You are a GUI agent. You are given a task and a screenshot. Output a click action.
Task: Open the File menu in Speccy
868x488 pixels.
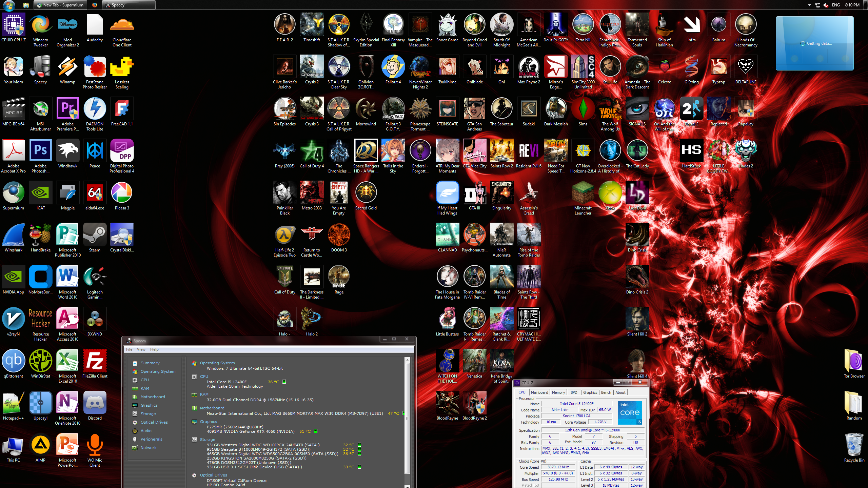click(x=129, y=349)
